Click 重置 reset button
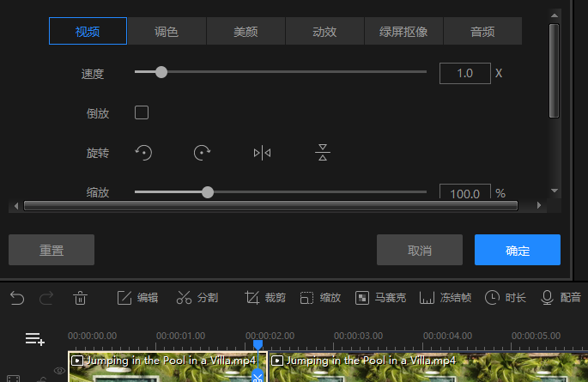The image size is (588, 382). (x=52, y=250)
